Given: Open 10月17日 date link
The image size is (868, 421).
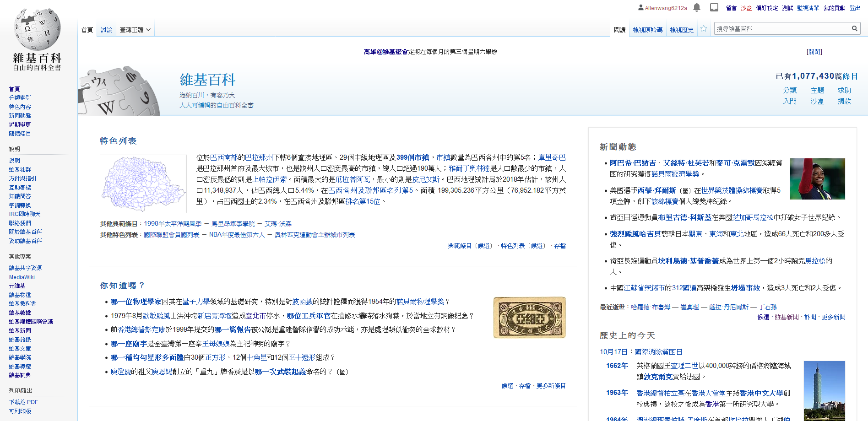Looking at the screenshot, I should (x=613, y=352).
